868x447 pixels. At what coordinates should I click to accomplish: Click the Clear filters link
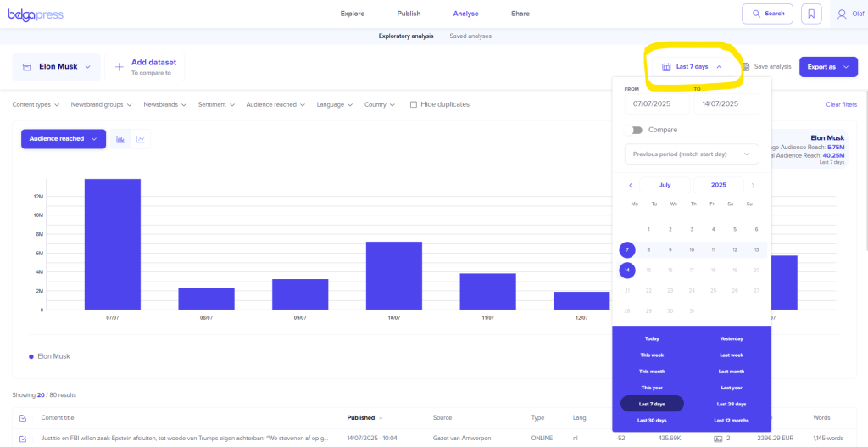coord(841,104)
